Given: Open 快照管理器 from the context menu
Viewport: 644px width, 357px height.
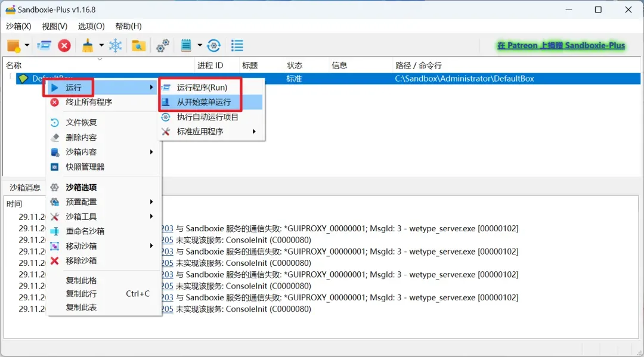Looking at the screenshot, I should [103, 167].
